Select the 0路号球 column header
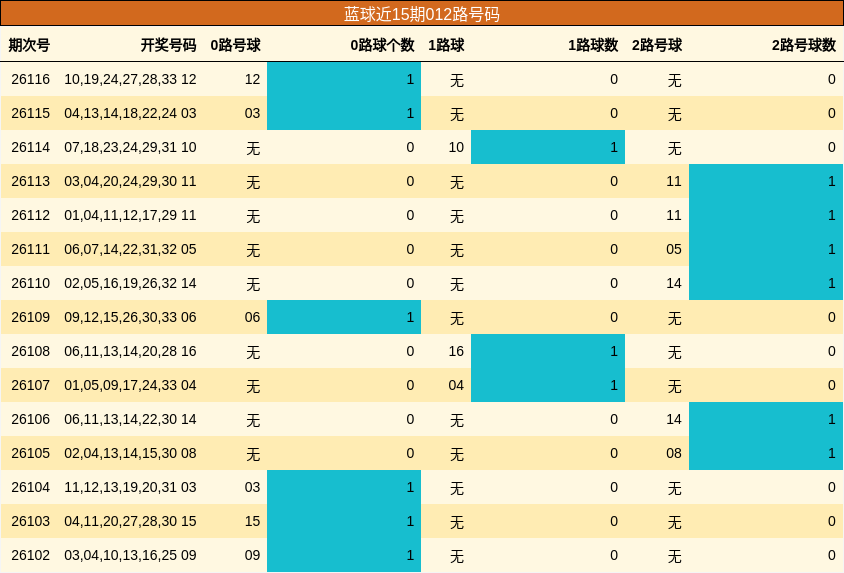844x573 pixels. 235,45
